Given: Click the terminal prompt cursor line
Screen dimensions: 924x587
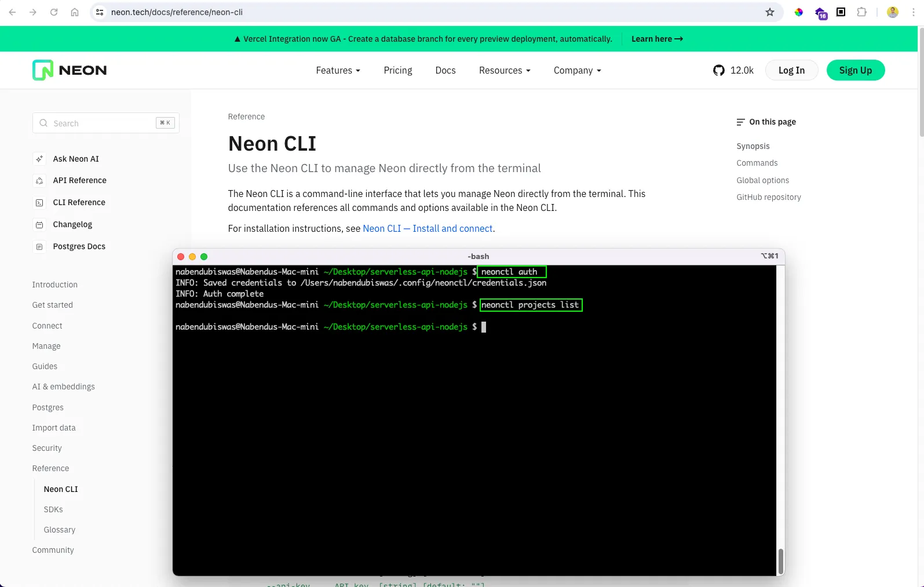Looking at the screenshot, I should tap(331, 327).
